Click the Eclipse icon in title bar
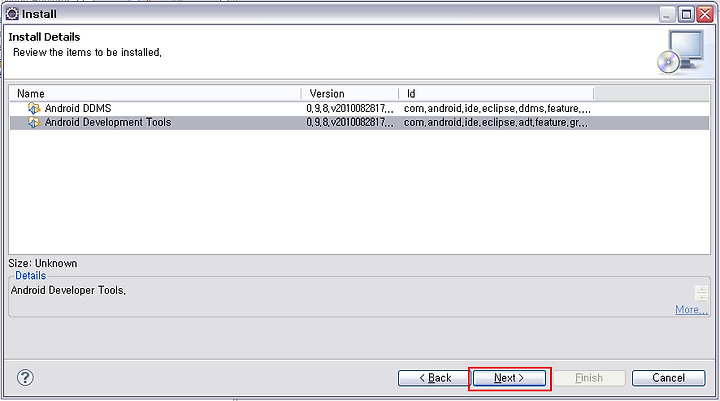This screenshot has width=720, height=401. 12,14
